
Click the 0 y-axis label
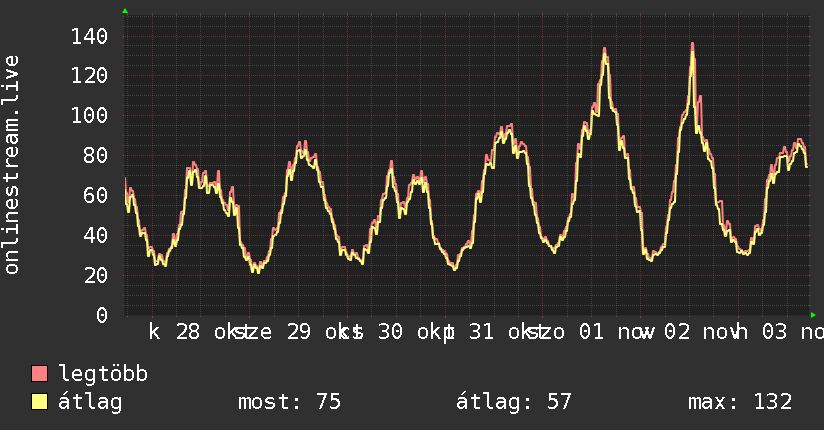pos(102,315)
